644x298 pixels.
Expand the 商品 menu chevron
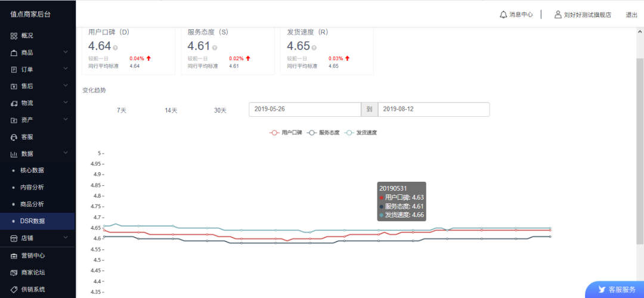[x=66, y=52]
